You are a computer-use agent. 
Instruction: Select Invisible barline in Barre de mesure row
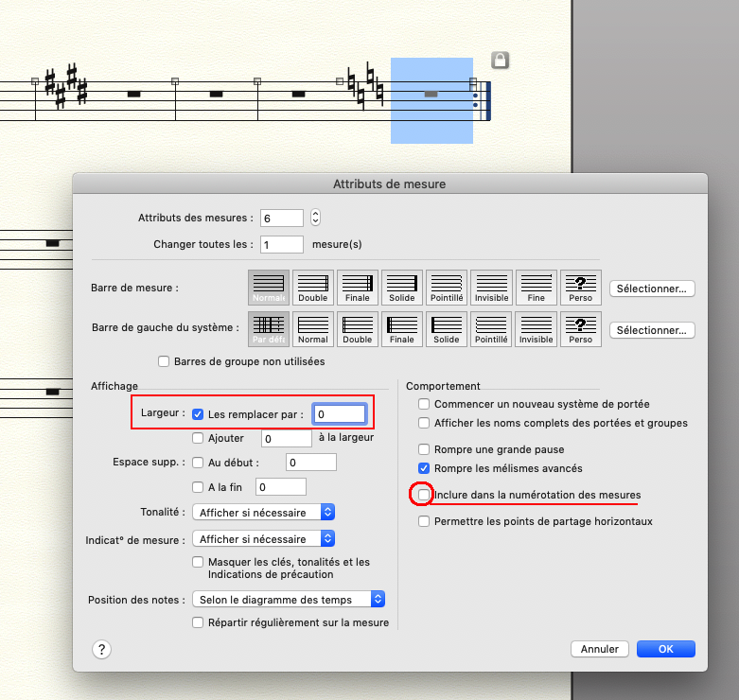pyautogui.click(x=491, y=287)
